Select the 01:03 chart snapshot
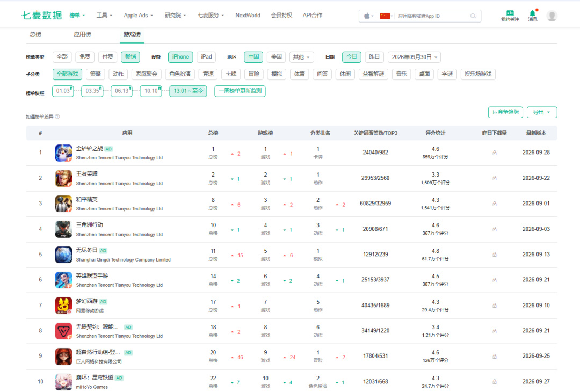Image resolution: width=580 pixels, height=392 pixels. pos(63,91)
